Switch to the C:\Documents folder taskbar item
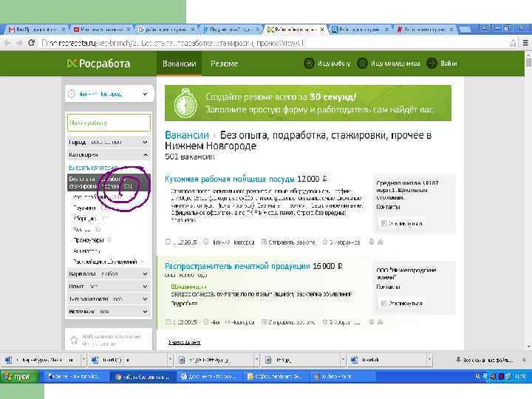Viewport: 532px width, 399px height. tap(277, 376)
